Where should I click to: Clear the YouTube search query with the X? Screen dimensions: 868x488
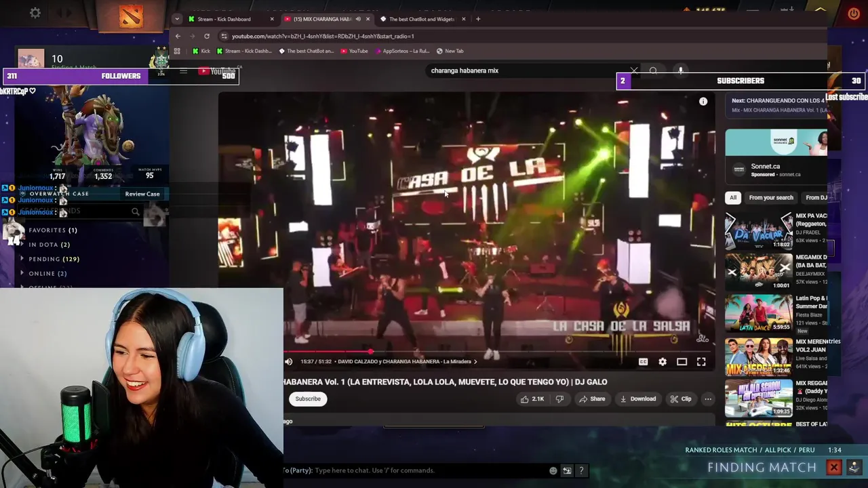[x=634, y=70]
